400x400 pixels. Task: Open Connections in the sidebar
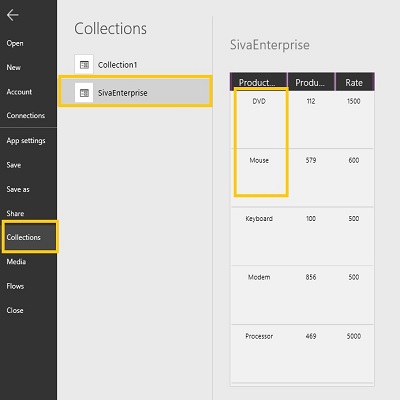(26, 115)
